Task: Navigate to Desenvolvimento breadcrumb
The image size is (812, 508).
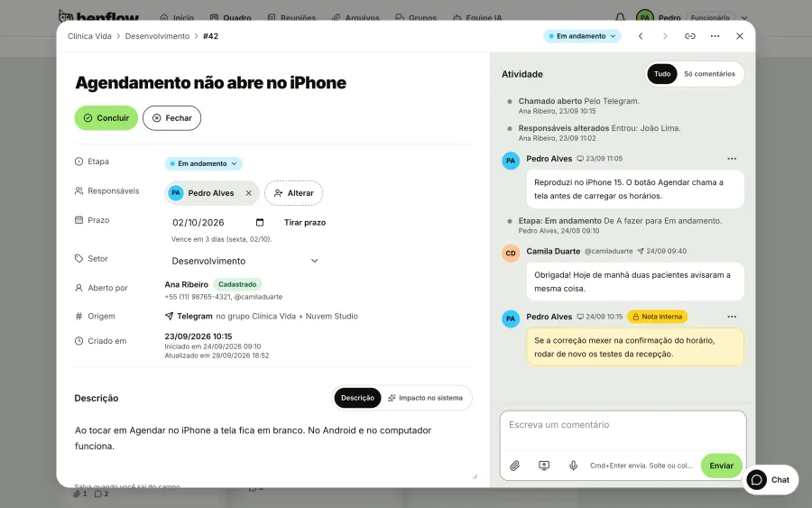Action: click(157, 36)
